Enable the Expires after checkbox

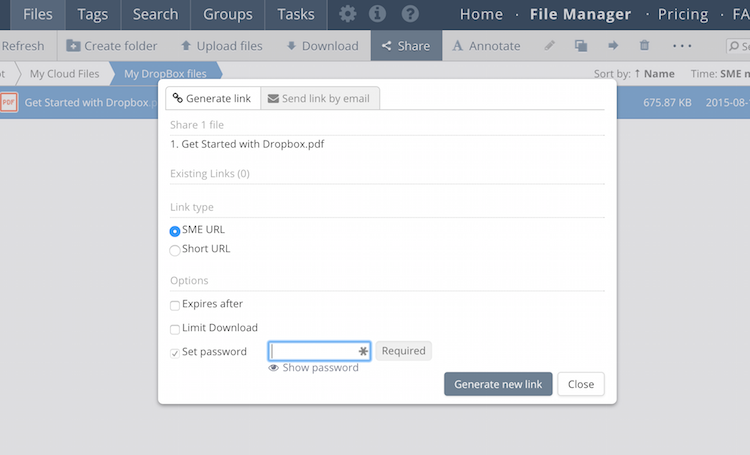click(175, 305)
